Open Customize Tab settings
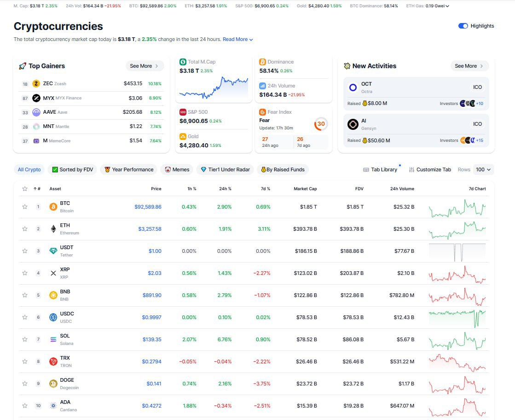The height and width of the screenshot is (420, 515). [430, 169]
